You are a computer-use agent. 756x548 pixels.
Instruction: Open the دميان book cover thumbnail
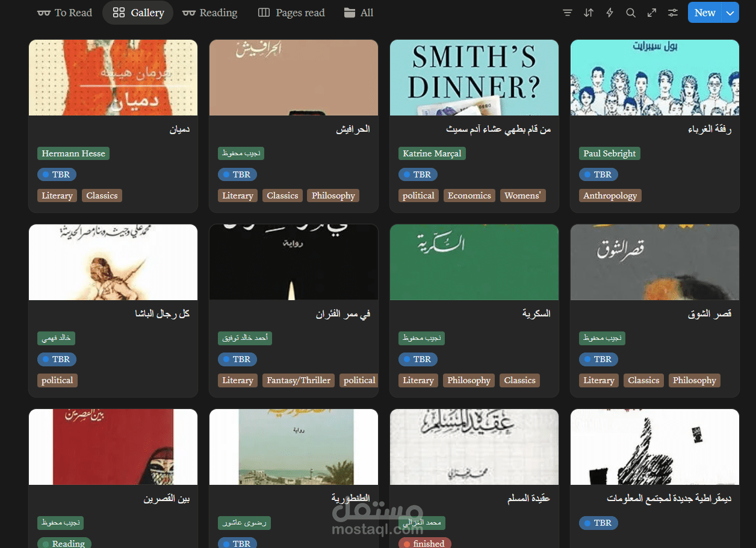coord(113,78)
